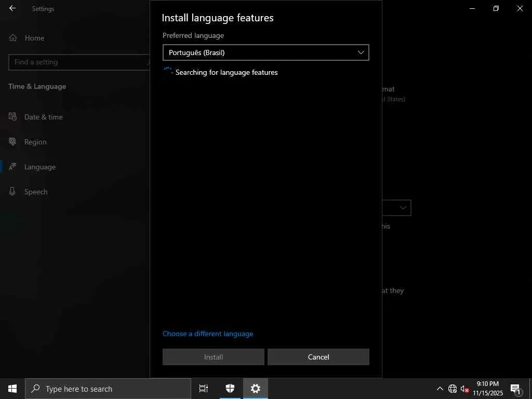
Task: Restore down the Settings window
Action: (496, 8)
